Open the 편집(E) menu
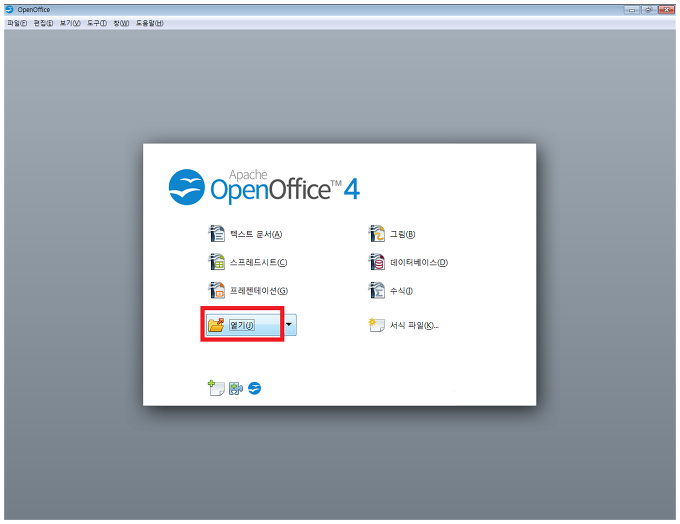This screenshot has height=524, width=680. pos(43,23)
